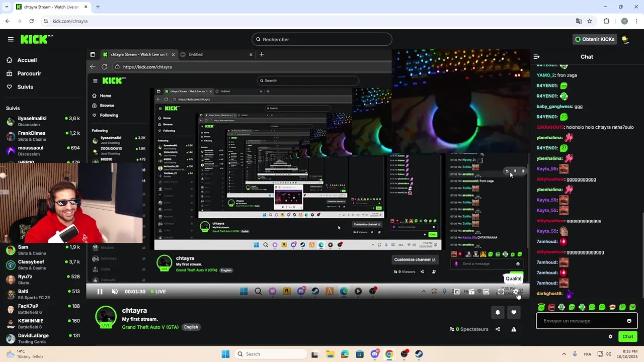
Task: Click your profile avatar at top right
Action: click(x=625, y=39)
